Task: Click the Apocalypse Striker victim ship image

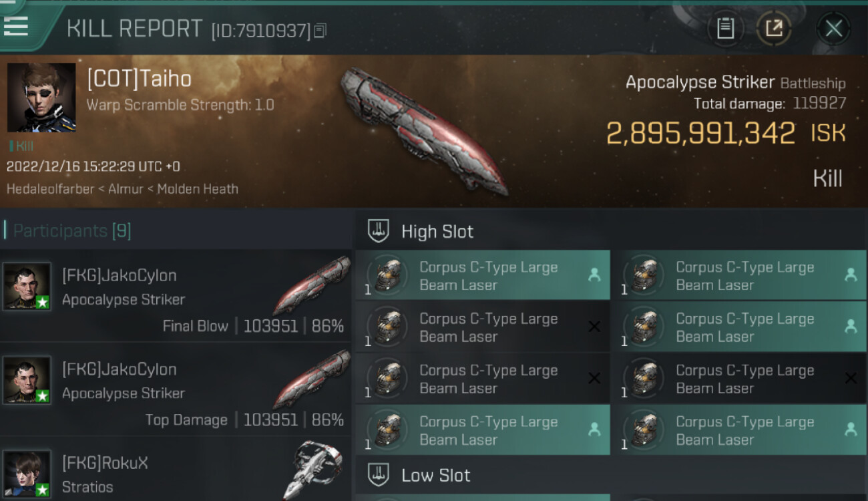Action: [423, 131]
